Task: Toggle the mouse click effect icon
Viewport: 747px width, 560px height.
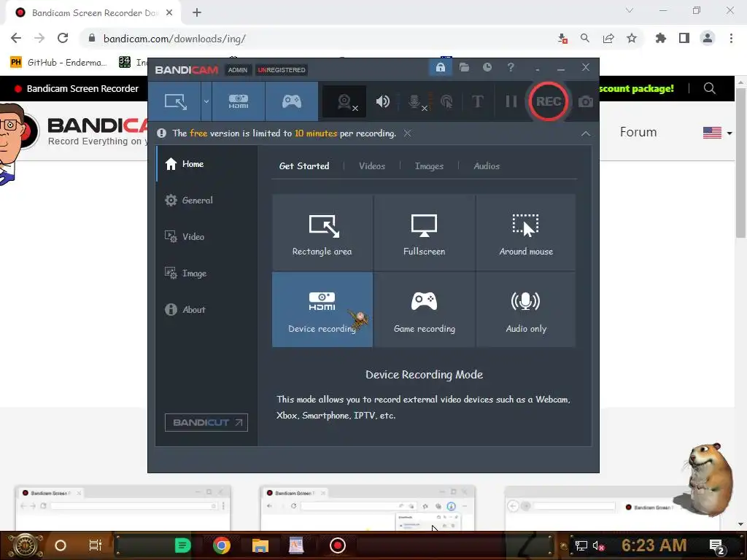Action: pos(447,101)
